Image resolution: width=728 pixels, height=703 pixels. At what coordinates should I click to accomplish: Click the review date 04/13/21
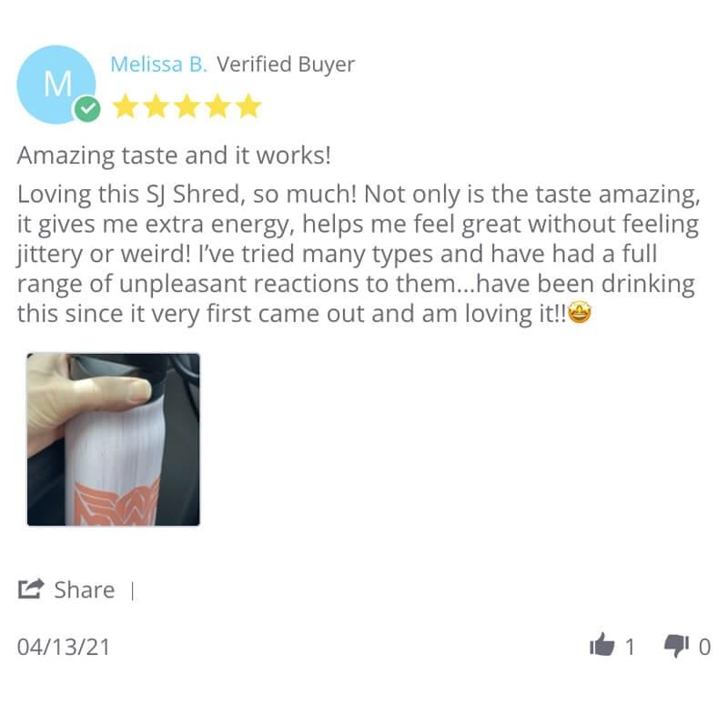pyautogui.click(x=64, y=647)
